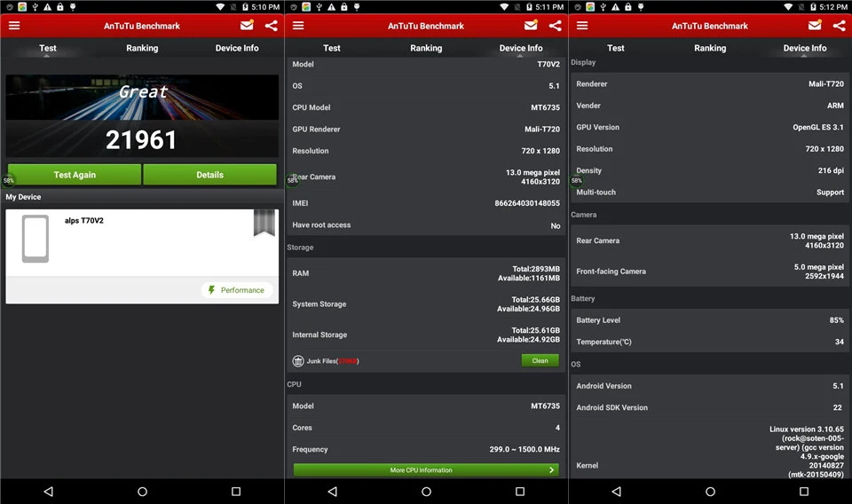Tap Cores 4 row
Screen dimensions: 852x504
[x=426, y=428]
